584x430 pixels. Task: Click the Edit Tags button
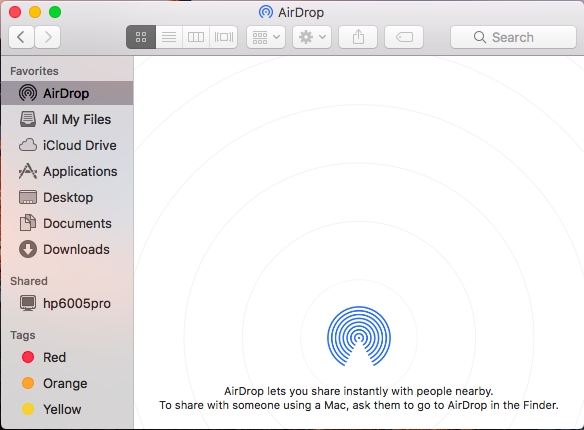(x=404, y=37)
